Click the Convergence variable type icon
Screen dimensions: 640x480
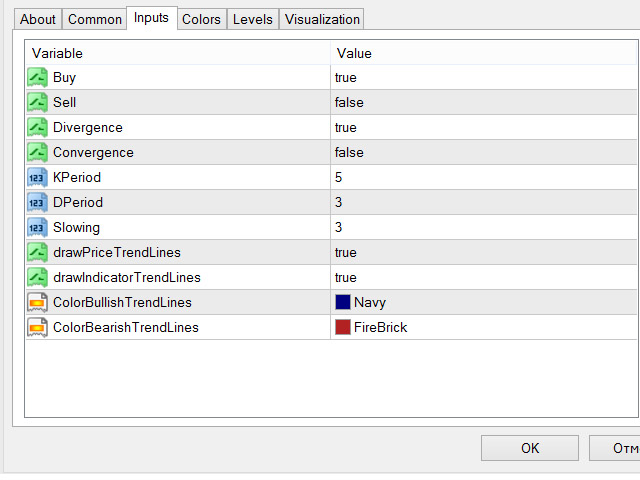coord(37,152)
